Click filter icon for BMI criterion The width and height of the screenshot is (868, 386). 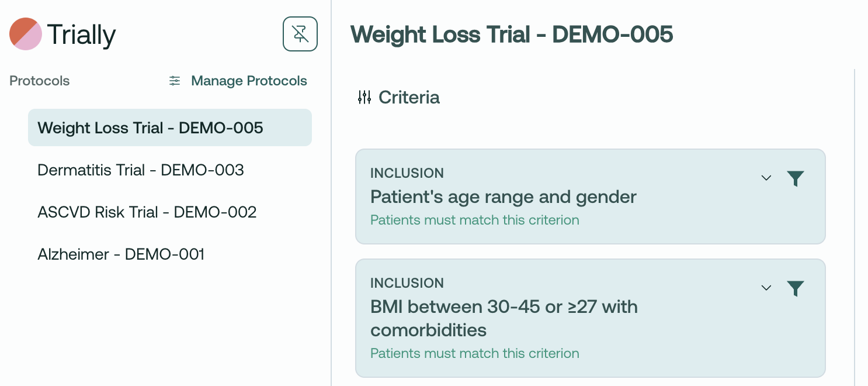click(x=796, y=288)
